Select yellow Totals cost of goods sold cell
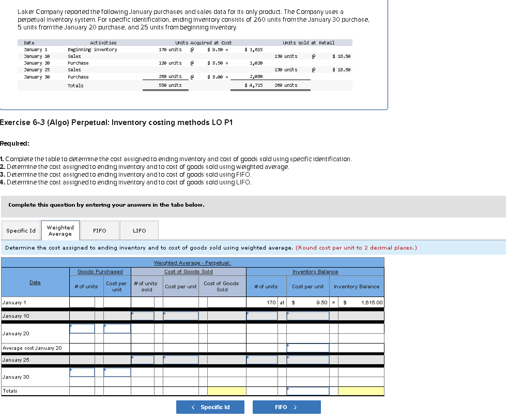Viewport: 524px width, 420px height. click(x=226, y=391)
